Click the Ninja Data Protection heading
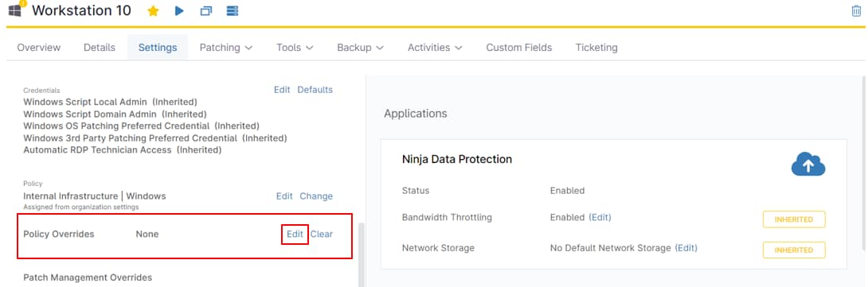868x287 pixels. [x=457, y=159]
